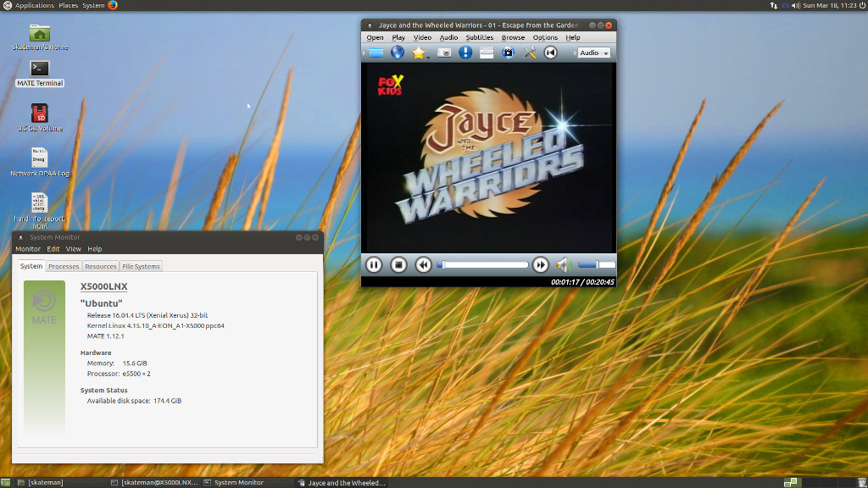Adjust the volume slider in SMPlayer
Viewport: 868px width, 488px height.
(596, 265)
